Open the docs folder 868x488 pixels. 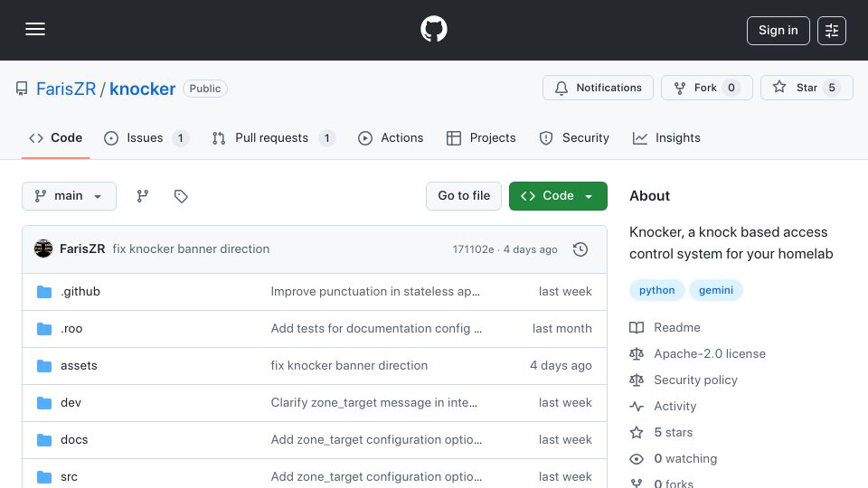click(x=74, y=440)
